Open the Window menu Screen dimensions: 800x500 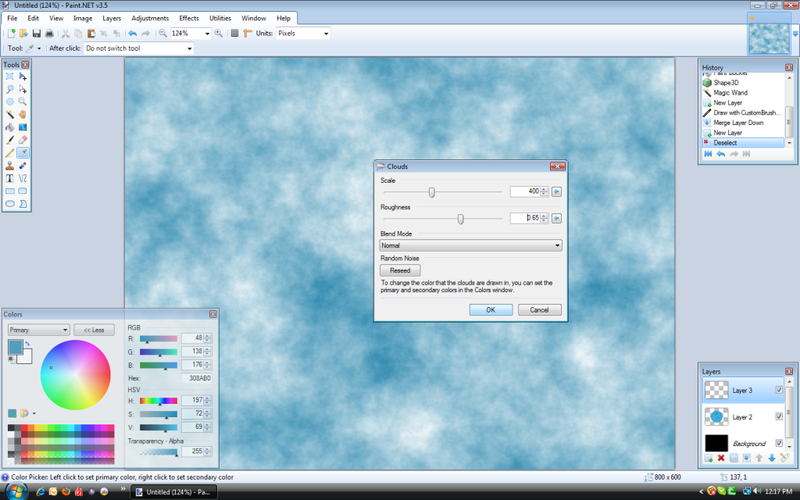tap(254, 18)
